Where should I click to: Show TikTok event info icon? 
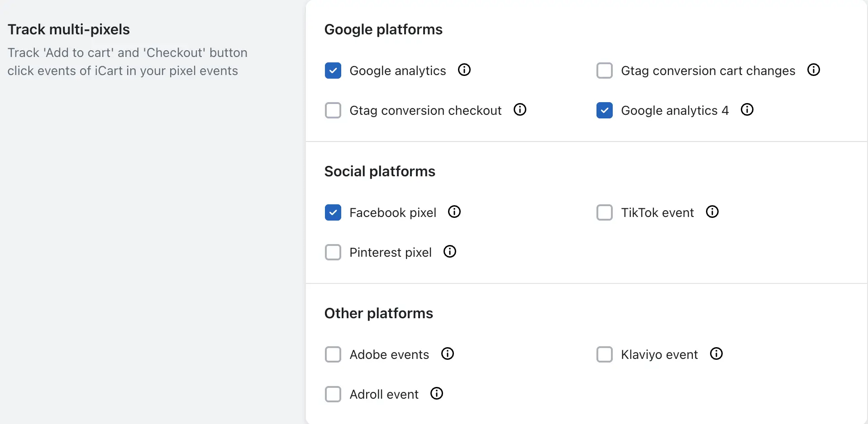coord(712,212)
